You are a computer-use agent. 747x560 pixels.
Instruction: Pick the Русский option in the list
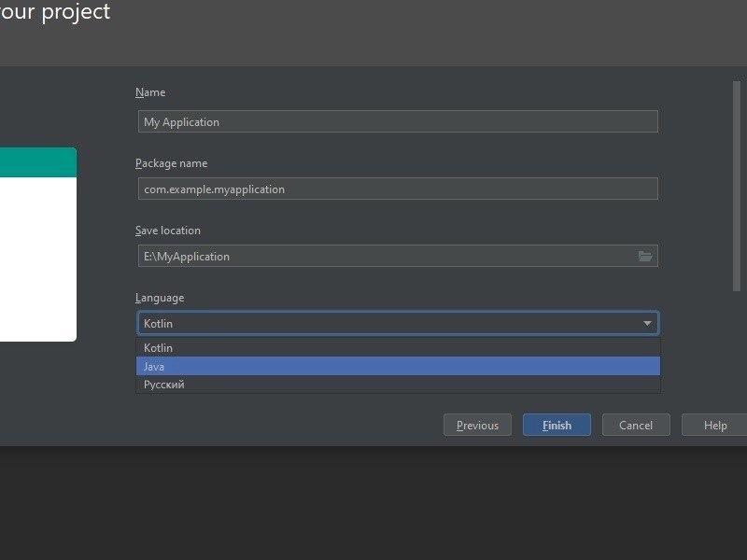398,385
